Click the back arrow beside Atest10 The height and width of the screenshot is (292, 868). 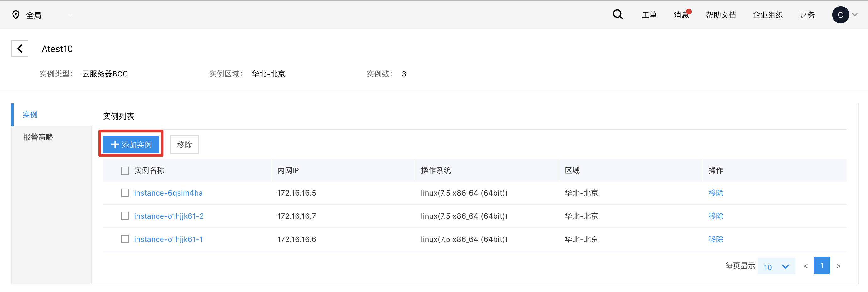(20, 49)
